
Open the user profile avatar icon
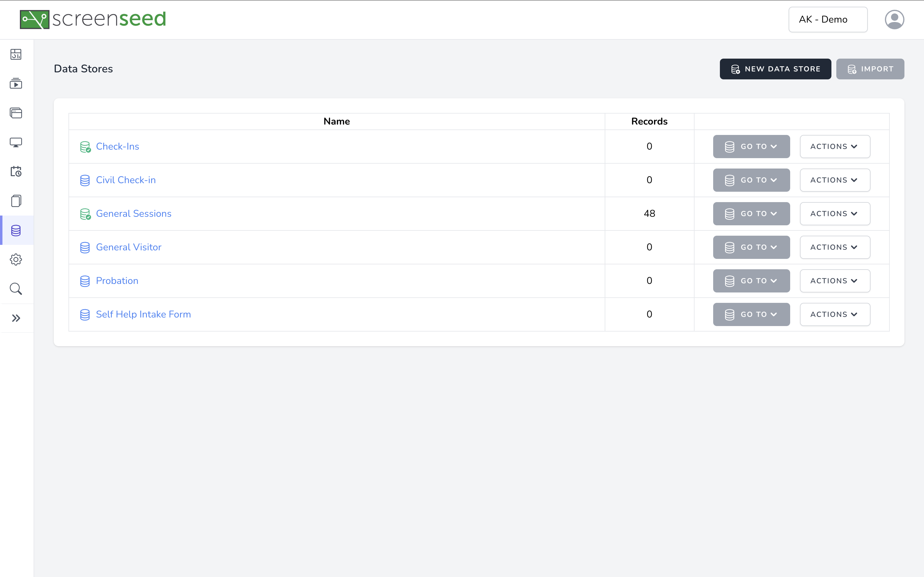click(x=894, y=20)
